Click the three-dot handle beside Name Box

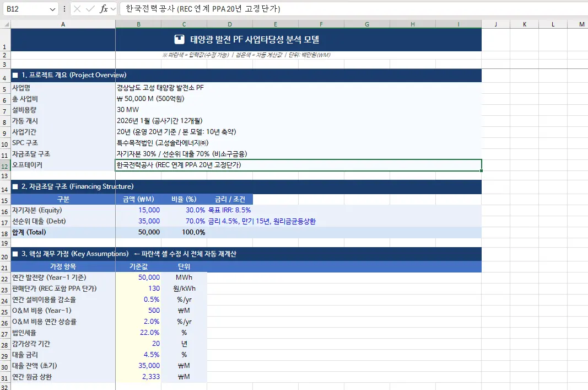click(x=64, y=9)
